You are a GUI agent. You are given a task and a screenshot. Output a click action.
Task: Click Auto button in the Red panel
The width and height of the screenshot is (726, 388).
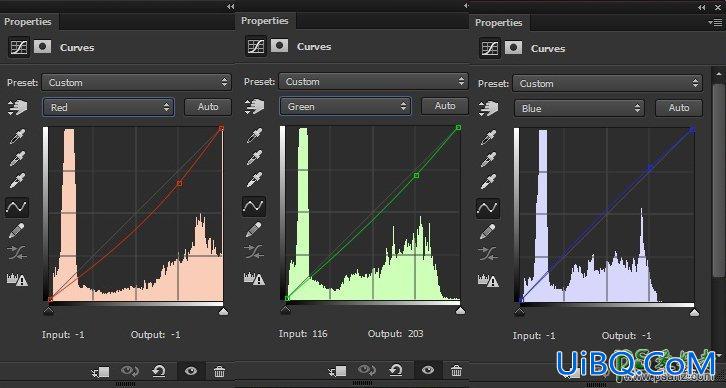coord(208,107)
